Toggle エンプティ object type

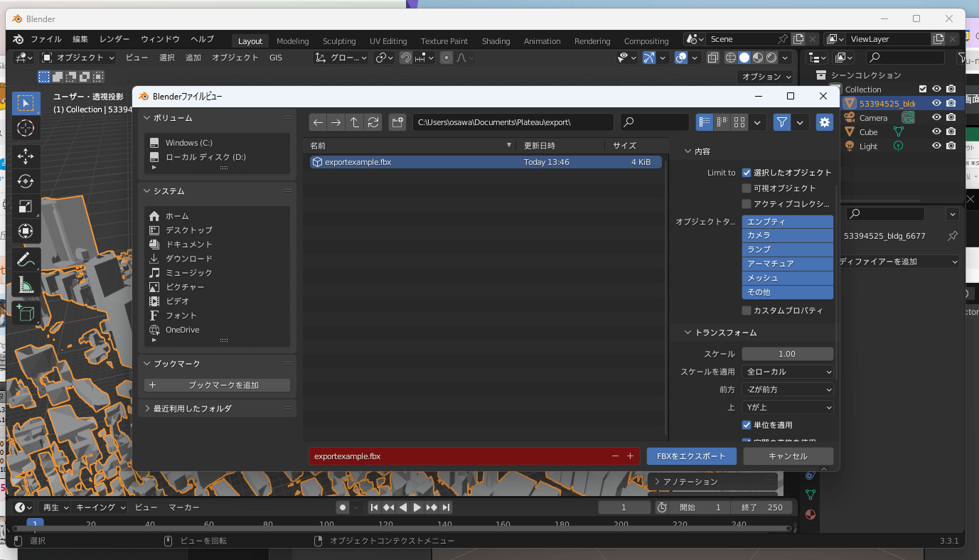coord(787,222)
